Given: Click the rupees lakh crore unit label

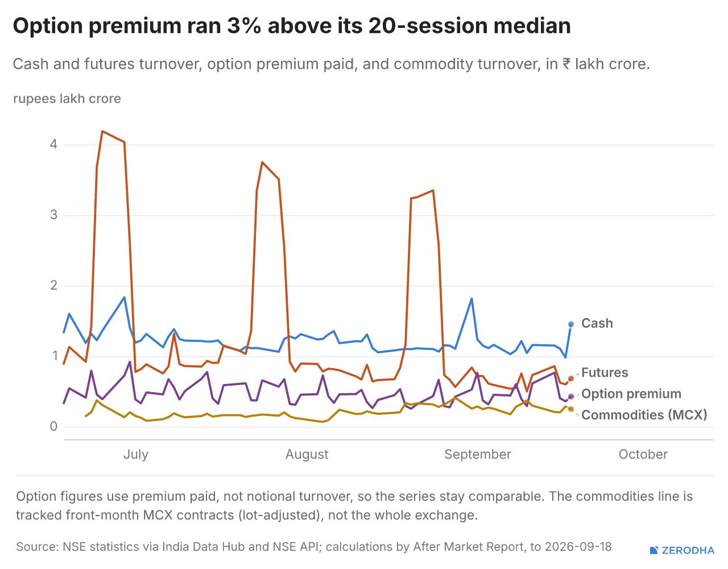Looking at the screenshot, I should click(67, 98).
